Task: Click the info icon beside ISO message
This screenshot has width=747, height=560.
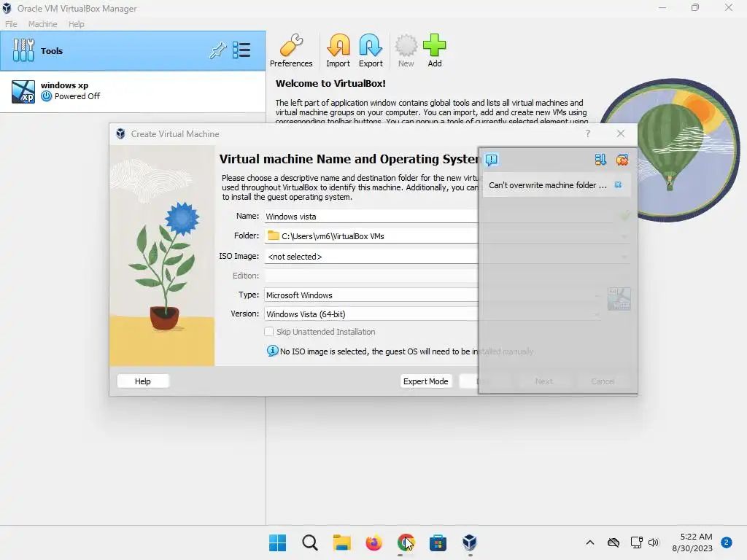Action: click(x=272, y=351)
